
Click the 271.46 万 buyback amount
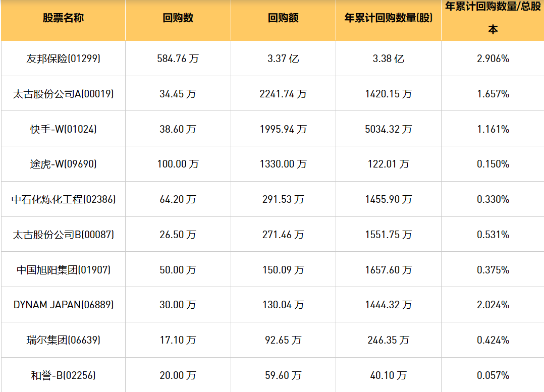(283, 235)
